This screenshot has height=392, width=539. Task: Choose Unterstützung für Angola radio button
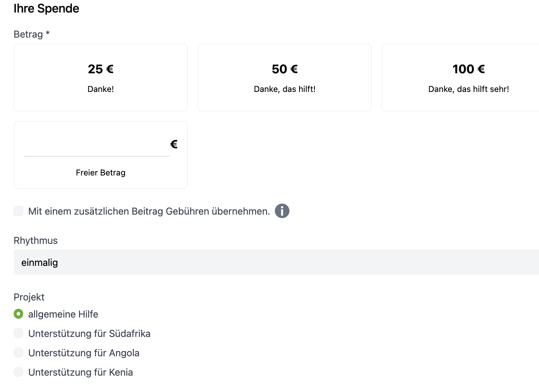tap(18, 352)
